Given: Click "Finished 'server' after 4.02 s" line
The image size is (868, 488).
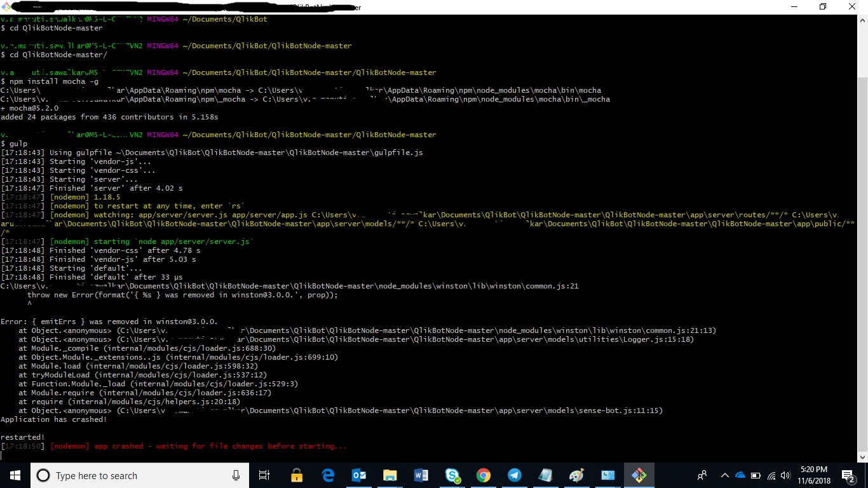Looking at the screenshot, I should point(92,188).
